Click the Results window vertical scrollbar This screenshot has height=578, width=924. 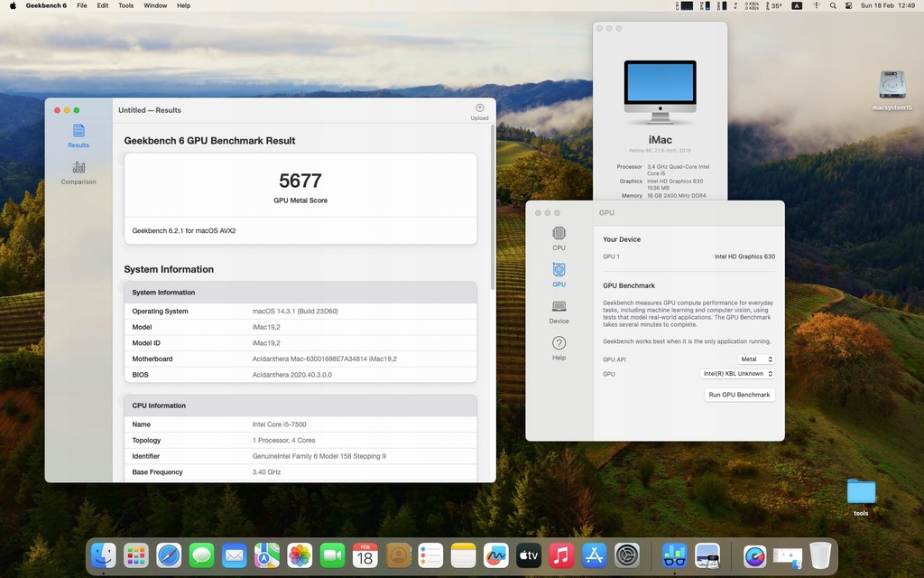coord(493,208)
